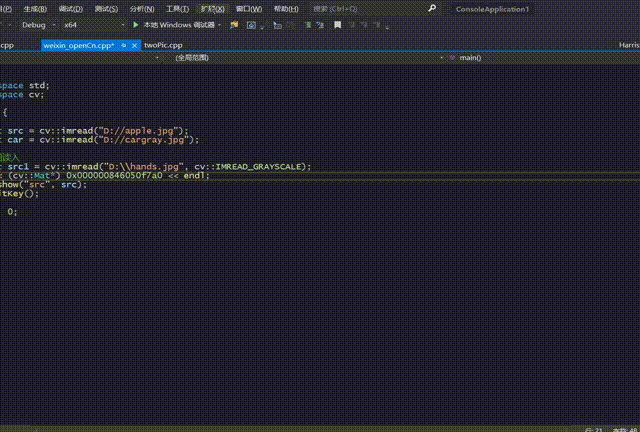Close the weixin_openCn.cpp tab
Screen dimensions: 640x432
136,45
